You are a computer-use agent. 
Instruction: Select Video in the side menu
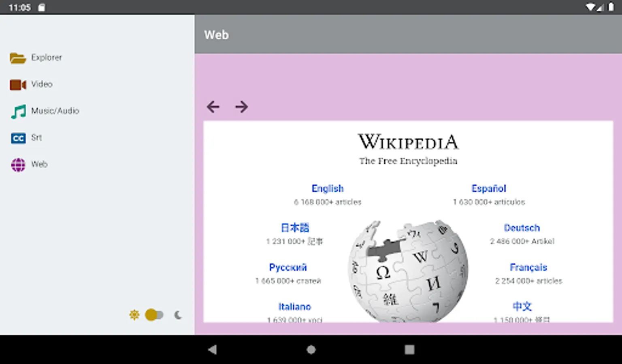42,84
